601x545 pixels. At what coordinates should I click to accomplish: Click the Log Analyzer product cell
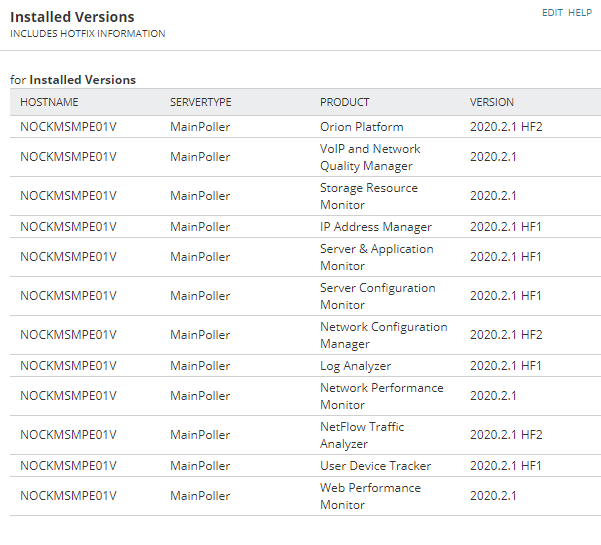click(x=355, y=366)
